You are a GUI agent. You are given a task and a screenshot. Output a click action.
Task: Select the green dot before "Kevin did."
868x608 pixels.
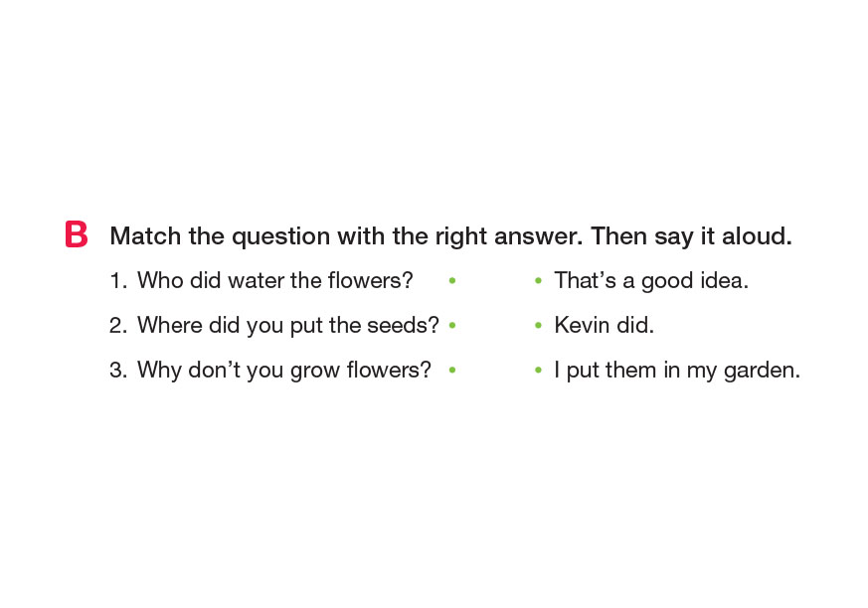[x=538, y=325]
